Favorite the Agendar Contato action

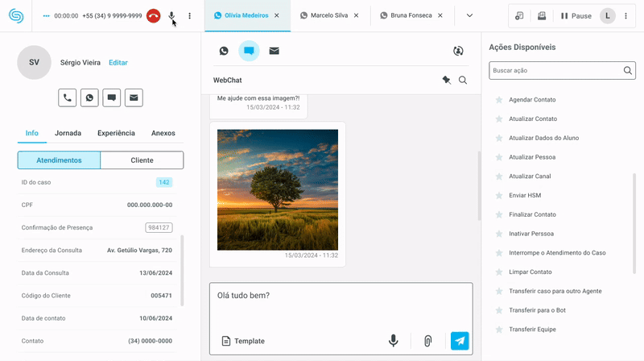499,100
